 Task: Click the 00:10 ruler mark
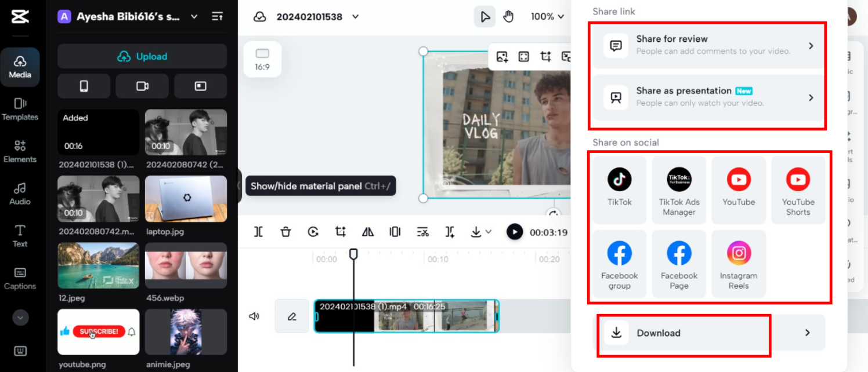coord(437,259)
